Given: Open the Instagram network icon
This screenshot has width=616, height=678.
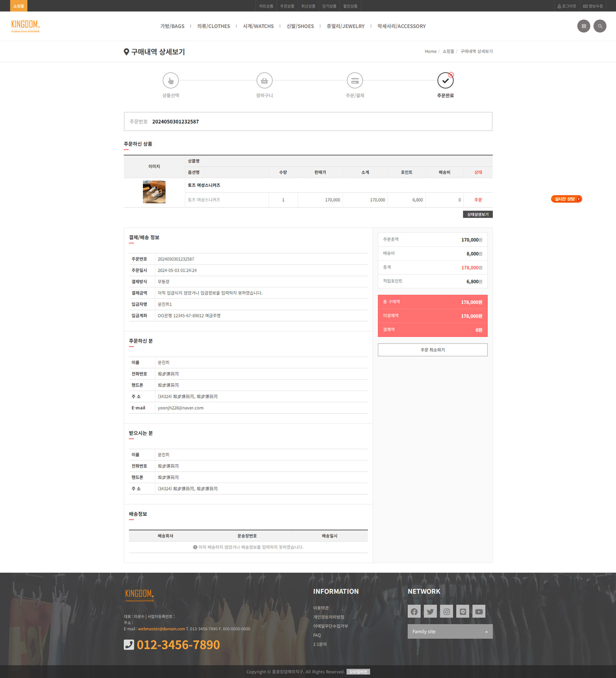Looking at the screenshot, I should coord(446,612).
